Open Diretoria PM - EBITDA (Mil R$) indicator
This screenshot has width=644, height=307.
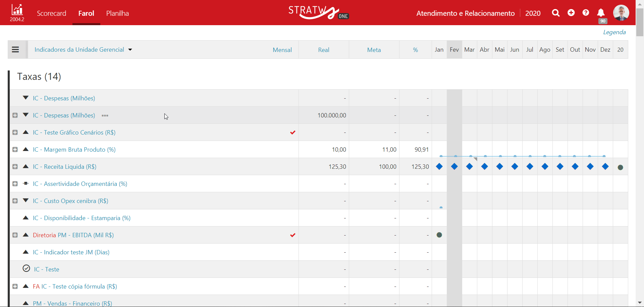coord(73,235)
